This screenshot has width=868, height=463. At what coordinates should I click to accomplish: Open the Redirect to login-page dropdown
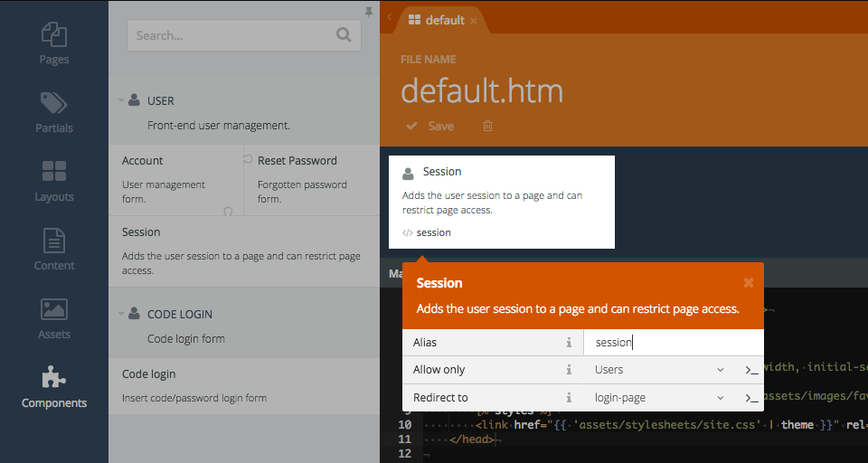[659, 398]
